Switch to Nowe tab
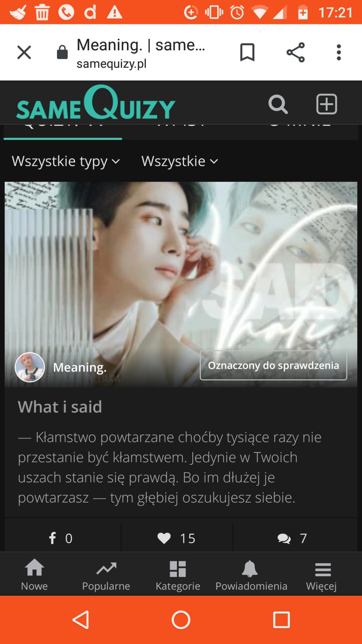Viewport: 362px width, 644px height. point(34,576)
